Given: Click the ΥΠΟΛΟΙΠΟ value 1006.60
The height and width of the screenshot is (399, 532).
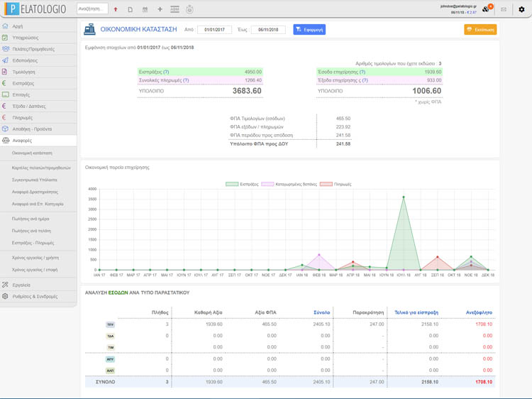Looking at the screenshot, I should point(426,91).
